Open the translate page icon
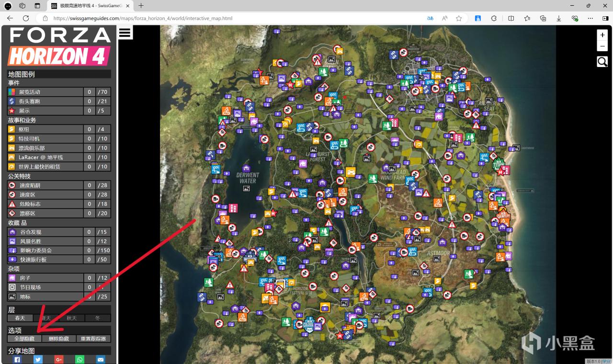 (x=430, y=18)
